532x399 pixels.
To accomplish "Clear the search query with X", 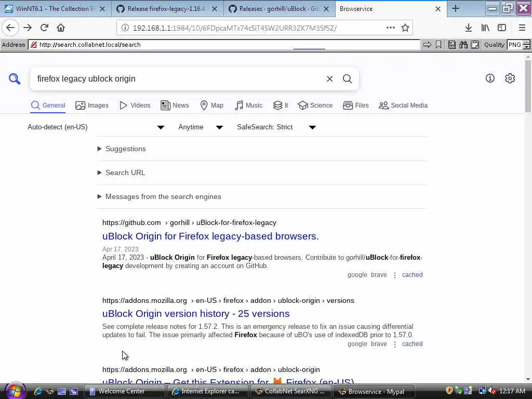I will (329, 79).
